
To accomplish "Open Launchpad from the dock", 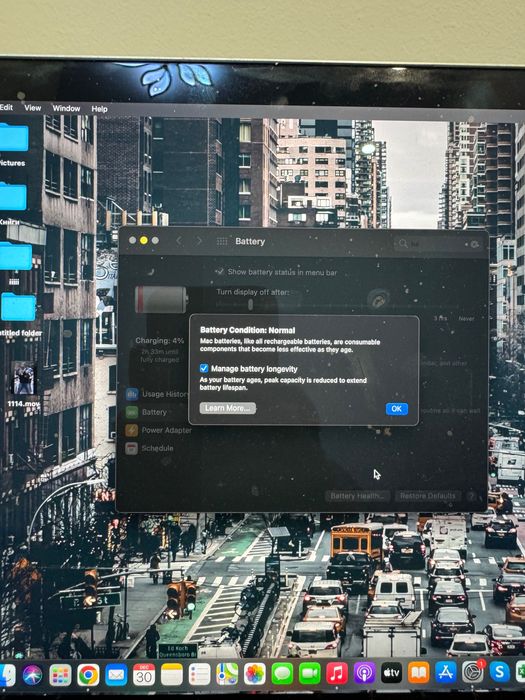I will coord(60,675).
